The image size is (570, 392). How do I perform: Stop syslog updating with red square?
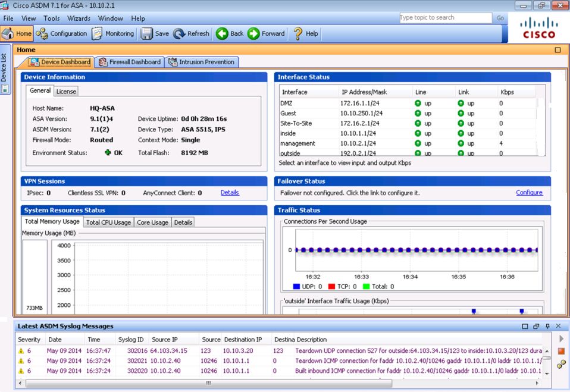[x=560, y=352]
